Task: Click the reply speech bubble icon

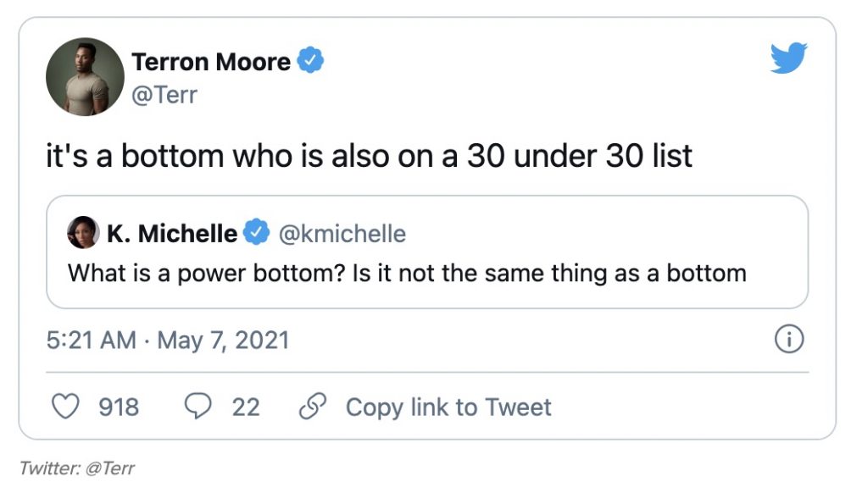Action: pyautogui.click(x=198, y=407)
